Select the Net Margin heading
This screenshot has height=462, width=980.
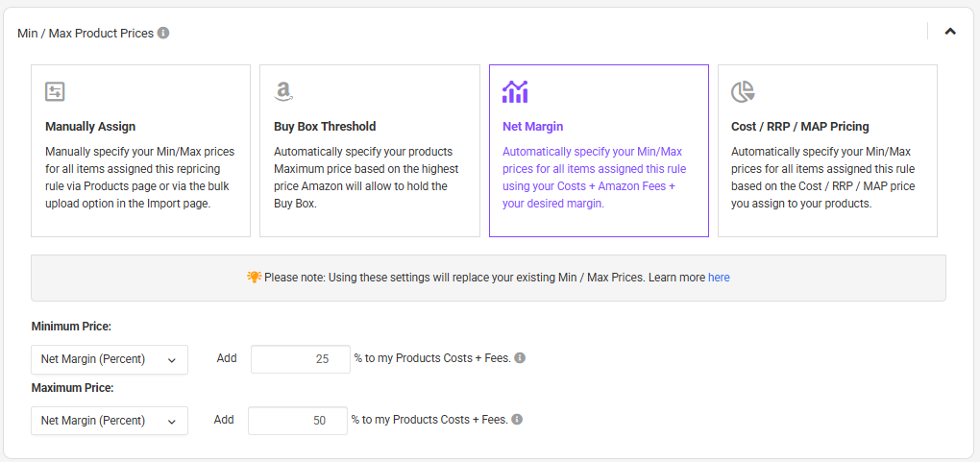(532, 126)
